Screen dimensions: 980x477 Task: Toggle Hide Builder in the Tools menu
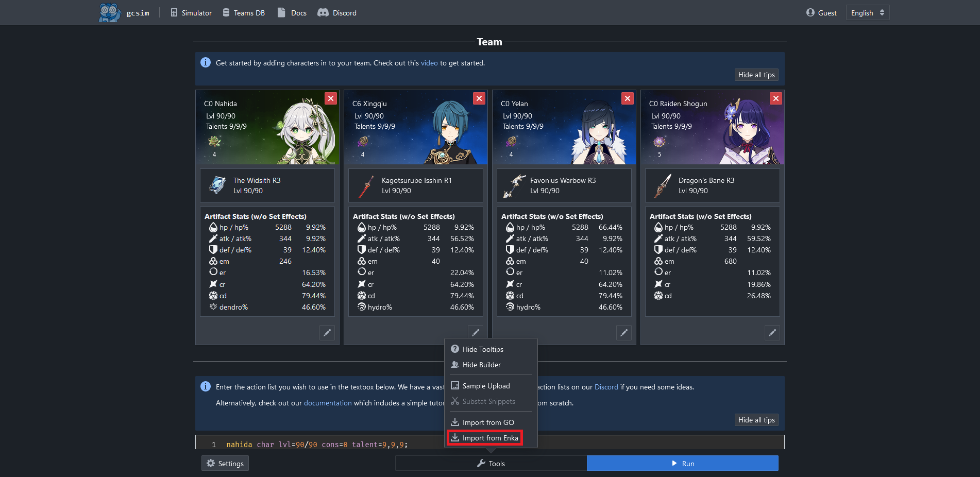click(481, 365)
